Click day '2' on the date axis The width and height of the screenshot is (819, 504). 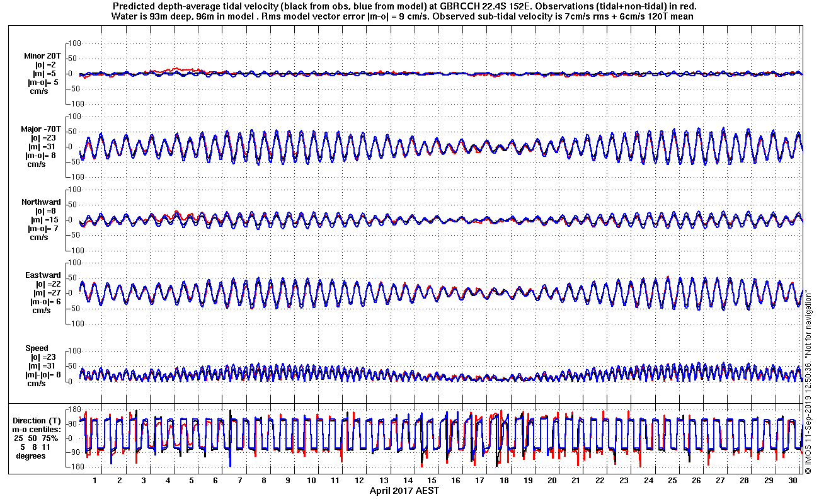coord(119,480)
